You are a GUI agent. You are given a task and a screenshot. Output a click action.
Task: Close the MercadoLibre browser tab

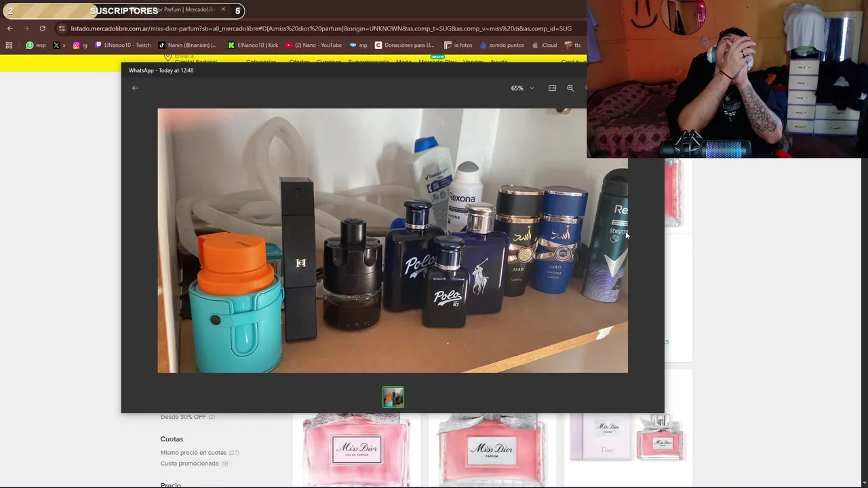pos(223,9)
